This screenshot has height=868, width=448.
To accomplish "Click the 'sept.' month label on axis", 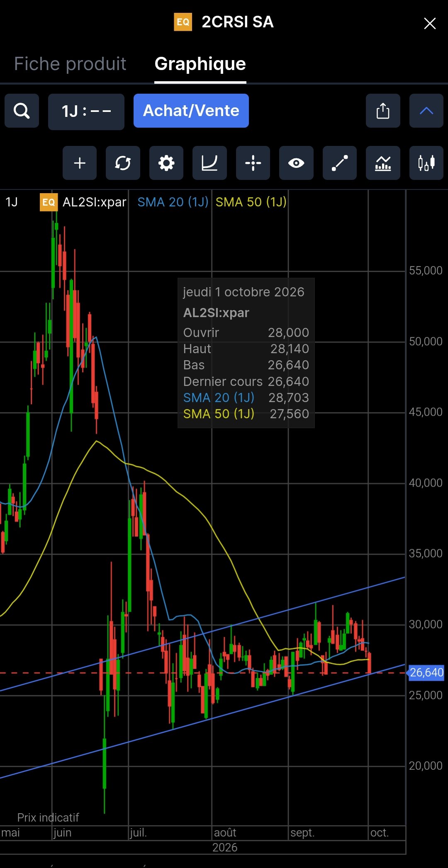I will point(302,833).
